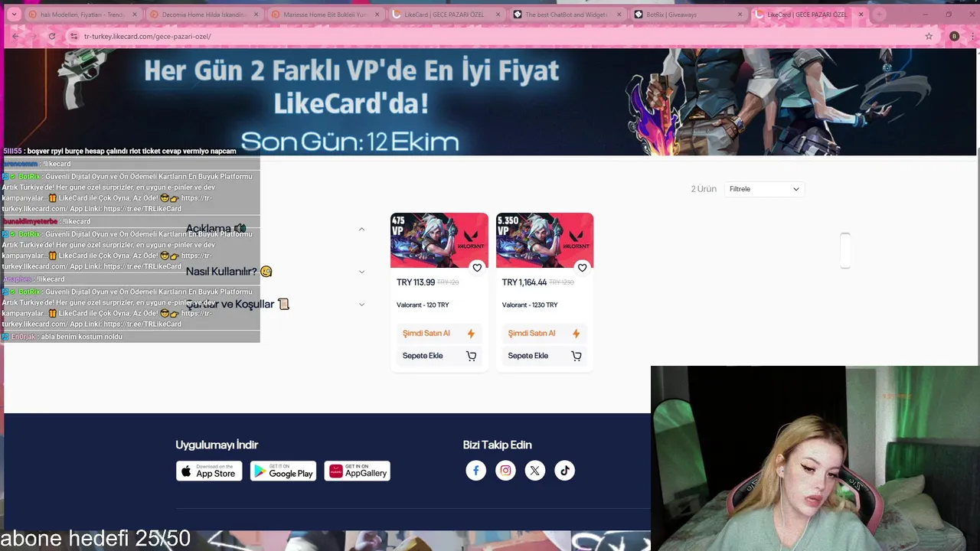
Task: Click Şimdi Satın Al for Valorant - 120 TRY
Action: [439, 334]
